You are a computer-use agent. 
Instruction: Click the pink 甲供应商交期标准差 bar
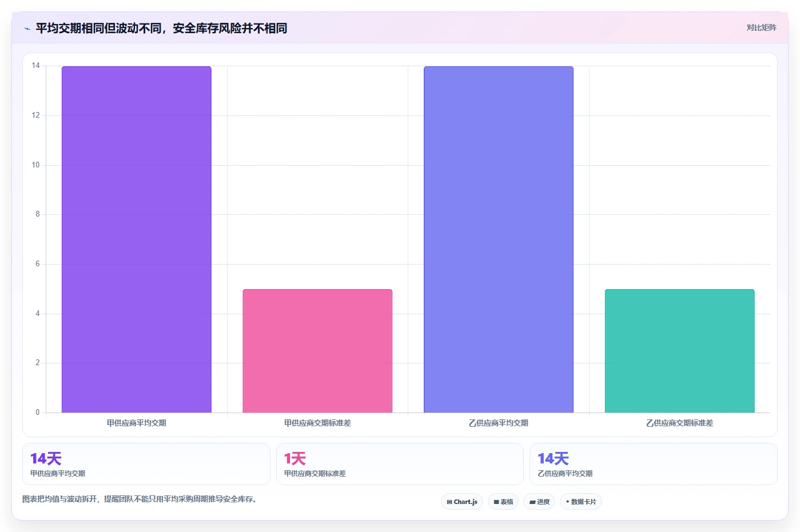coord(317,351)
